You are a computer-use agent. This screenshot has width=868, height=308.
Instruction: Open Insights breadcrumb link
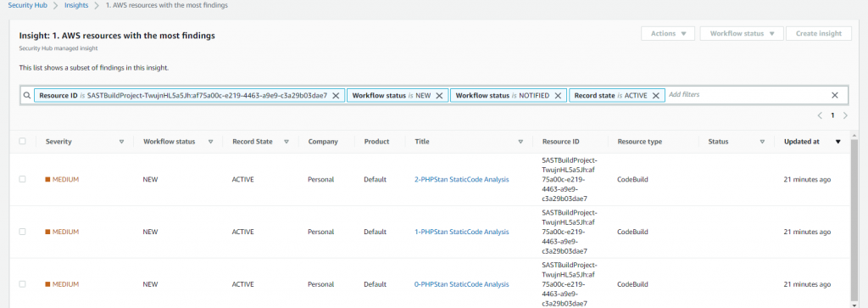click(76, 5)
